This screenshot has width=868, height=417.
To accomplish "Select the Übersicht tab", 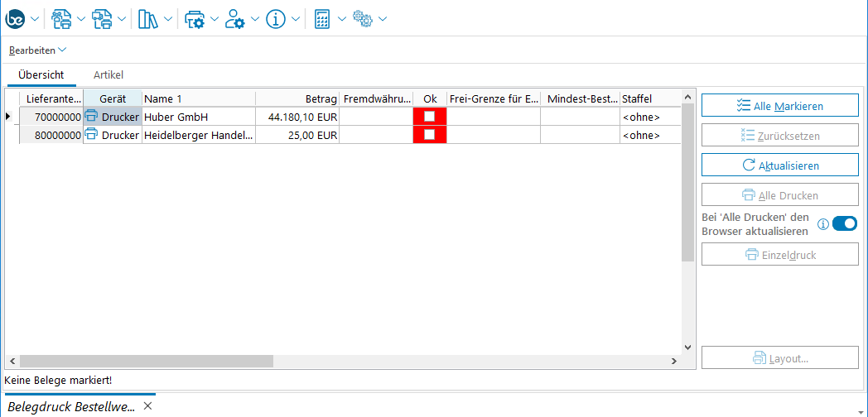I will click(x=41, y=74).
